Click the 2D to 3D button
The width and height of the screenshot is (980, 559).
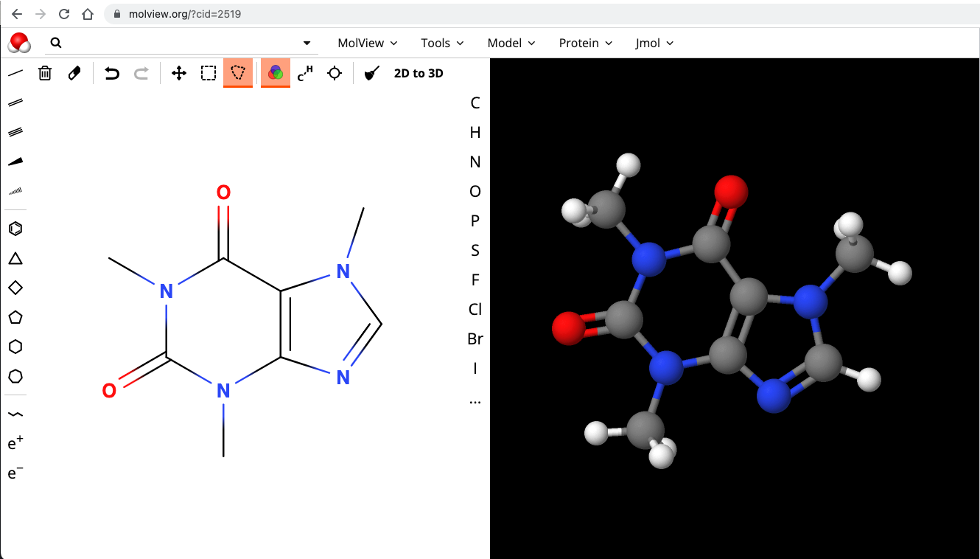418,72
